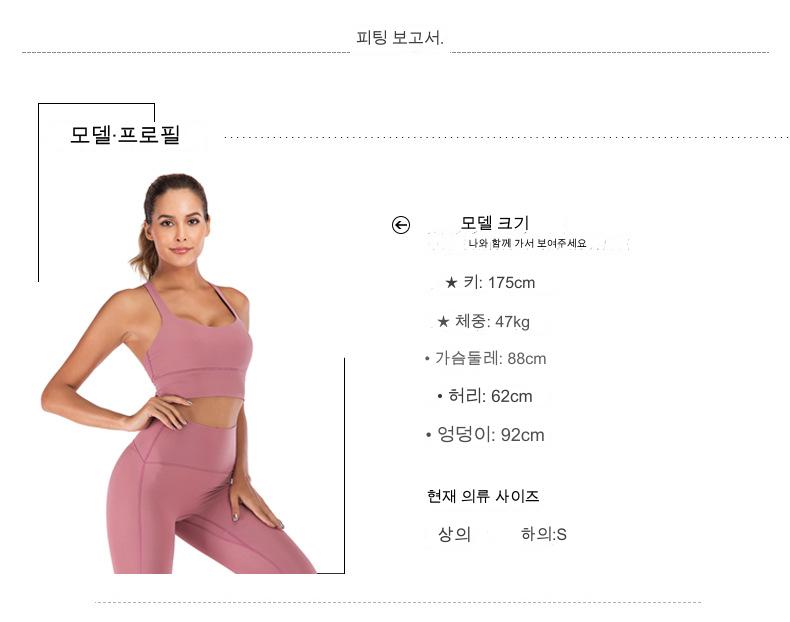Click the 모델 크기 heading
The width and height of the screenshot is (790, 622).
click(x=495, y=223)
